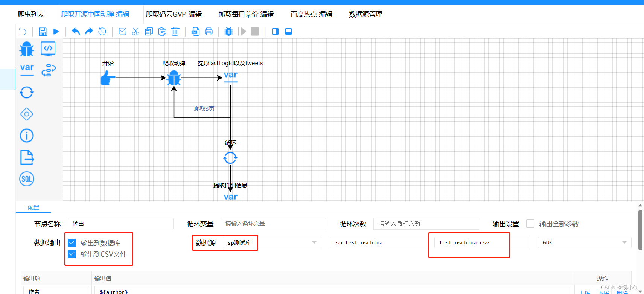Click the sp_test_oschina table name field
644x294 pixels.
pos(378,242)
